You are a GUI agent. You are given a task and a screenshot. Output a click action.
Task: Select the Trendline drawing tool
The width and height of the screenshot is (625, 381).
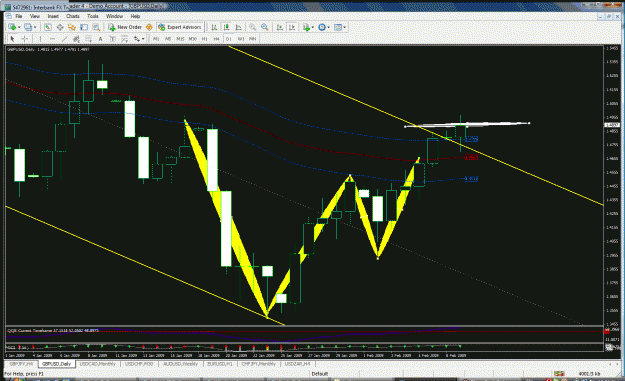(x=64, y=39)
